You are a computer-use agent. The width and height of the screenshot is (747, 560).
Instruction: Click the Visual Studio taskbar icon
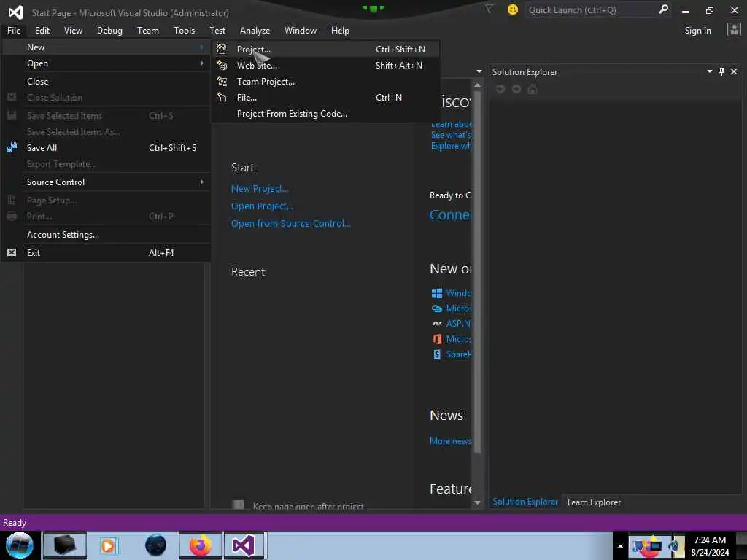pyautogui.click(x=244, y=545)
